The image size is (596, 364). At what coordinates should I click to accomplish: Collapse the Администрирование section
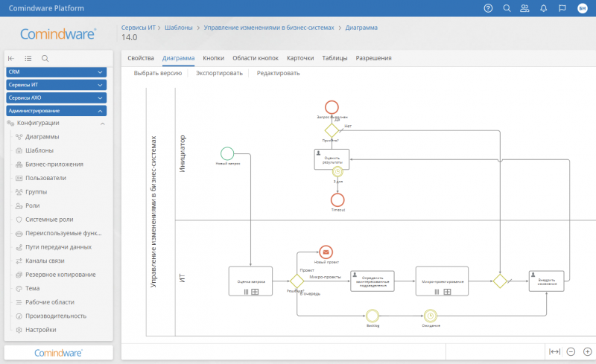coord(100,111)
